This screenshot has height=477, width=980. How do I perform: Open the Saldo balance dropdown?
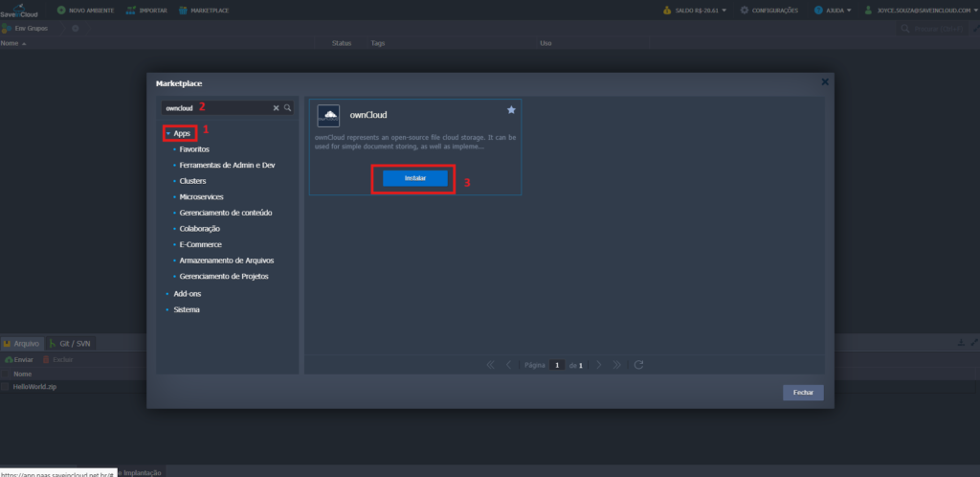pos(695,10)
